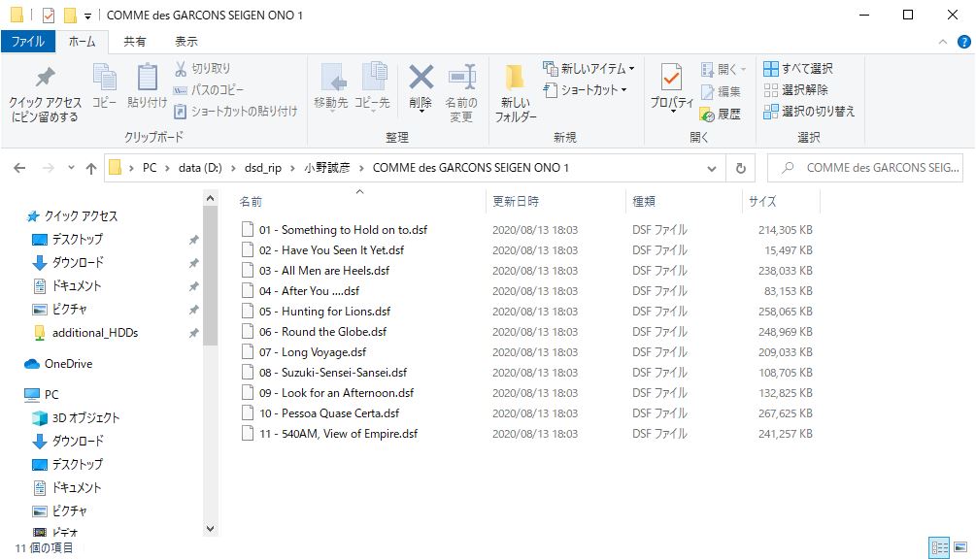Select file 08 - Suzuki-Sensei-Sansei.dsf

point(333,372)
